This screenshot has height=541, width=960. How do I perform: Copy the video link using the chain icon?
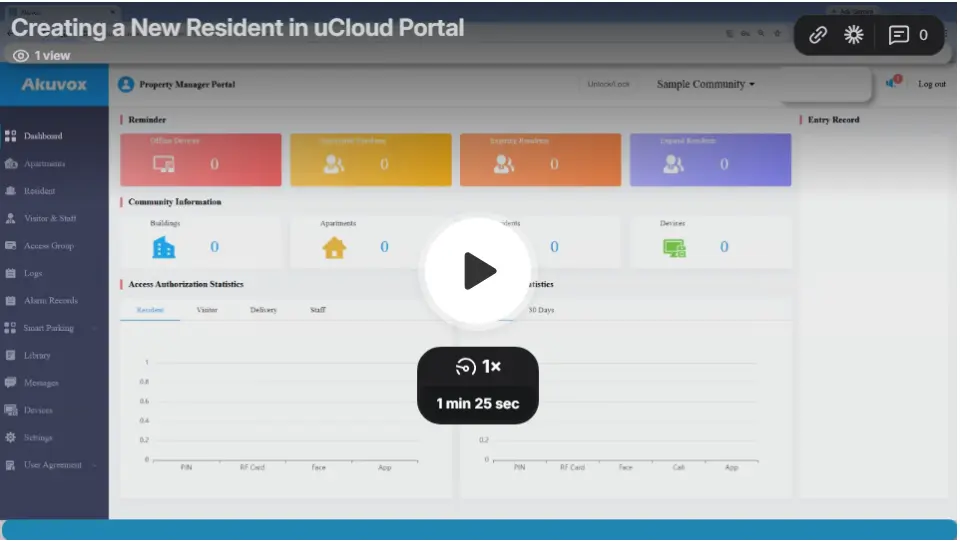(818, 35)
